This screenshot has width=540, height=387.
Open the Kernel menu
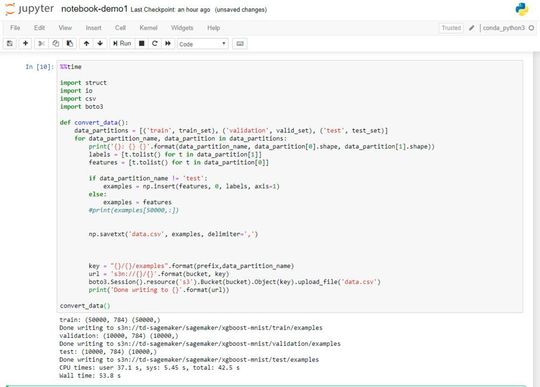[148, 28]
